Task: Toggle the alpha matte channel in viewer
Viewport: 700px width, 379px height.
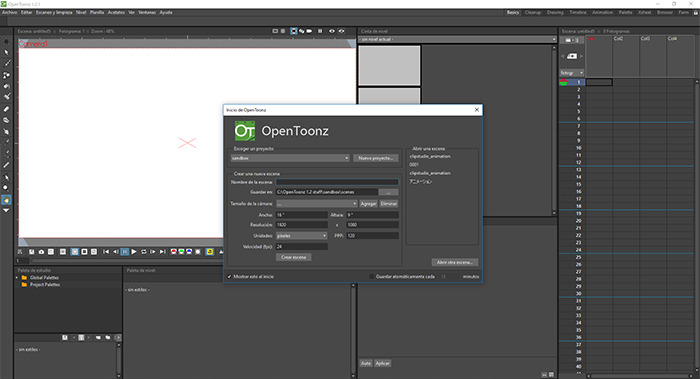Action: click(x=198, y=252)
